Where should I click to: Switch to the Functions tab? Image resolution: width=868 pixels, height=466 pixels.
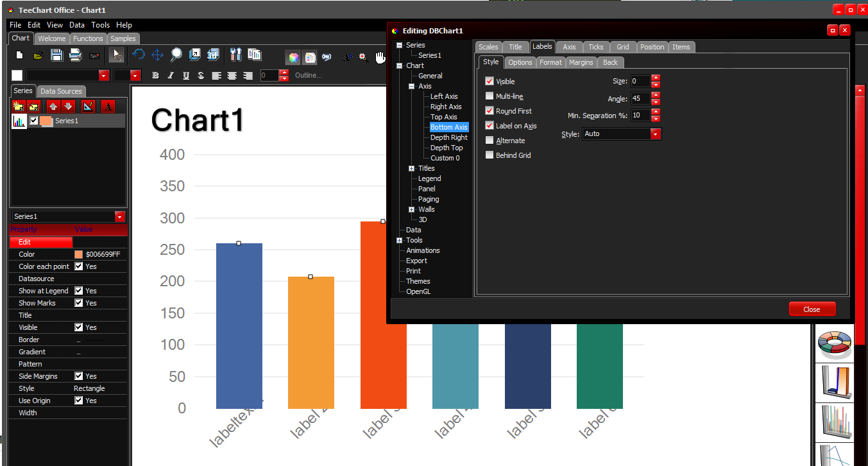[x=88, y=39]
